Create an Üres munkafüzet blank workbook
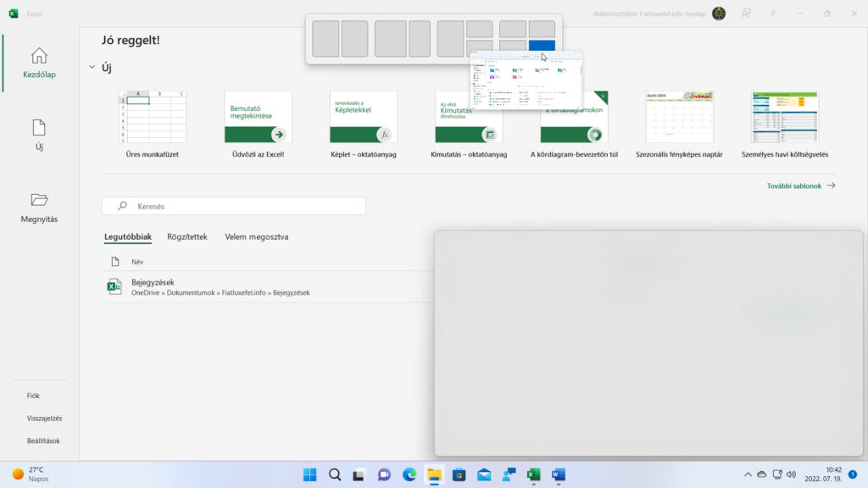Image resolution: width=868 pixels, height=488 pixels. (x=153, y=125)
